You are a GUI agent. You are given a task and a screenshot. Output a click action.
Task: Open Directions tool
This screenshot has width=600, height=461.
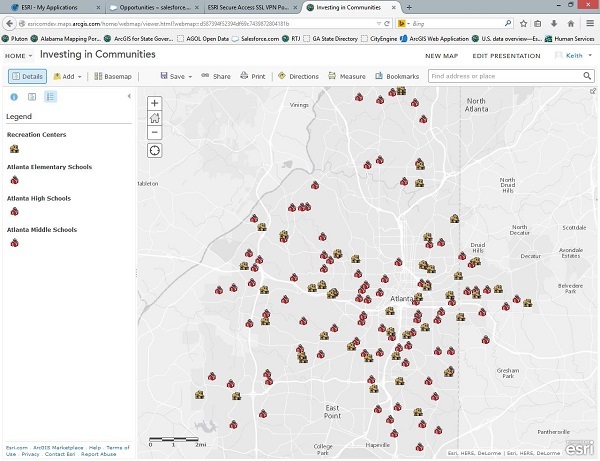point(298,76)
